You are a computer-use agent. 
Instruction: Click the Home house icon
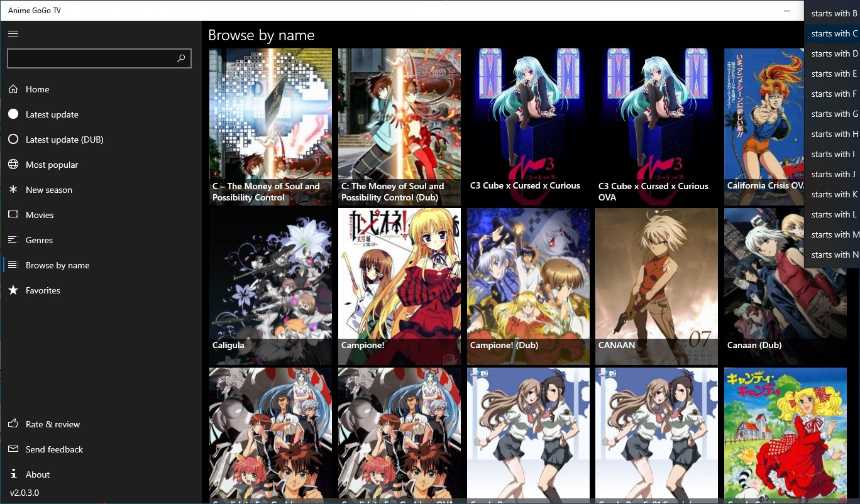pos(13,89)
